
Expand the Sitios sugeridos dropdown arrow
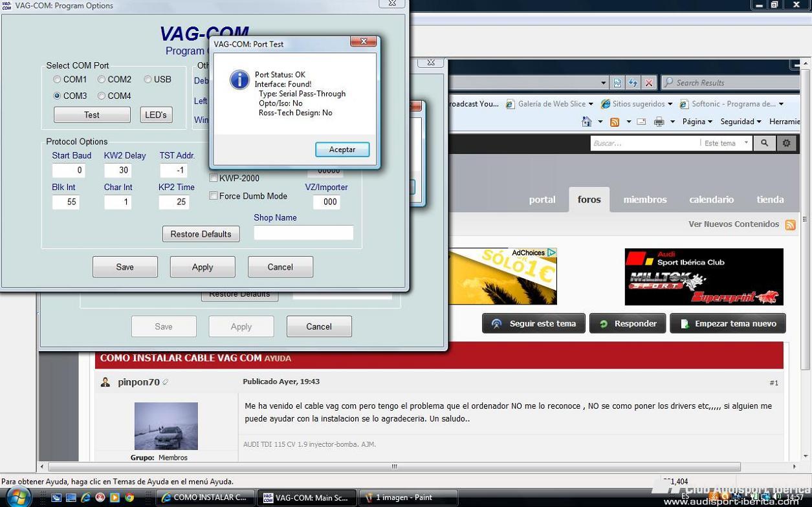(x=670, y=104)
